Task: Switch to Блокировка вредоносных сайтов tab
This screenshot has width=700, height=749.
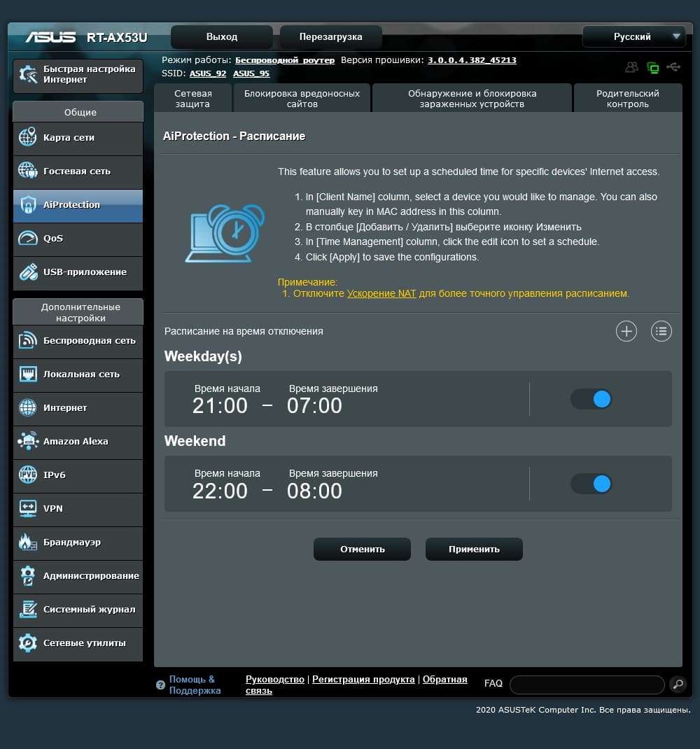Action: [x=302, y=99]
